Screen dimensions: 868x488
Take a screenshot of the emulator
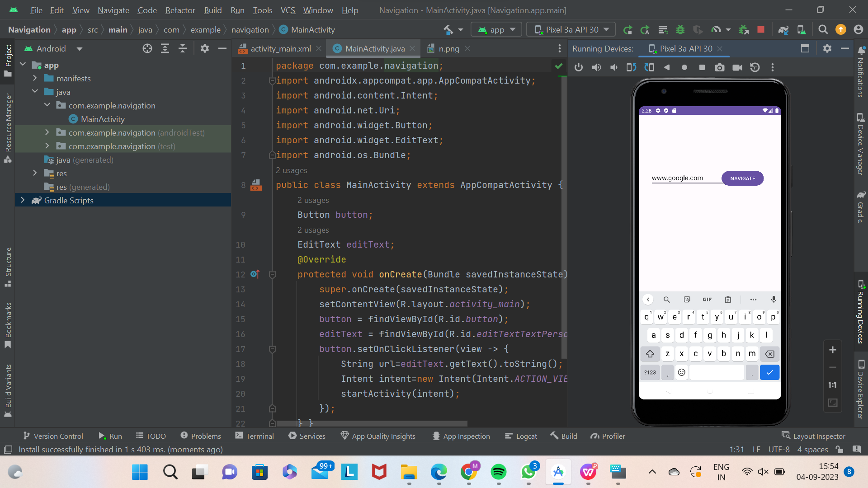720,67
